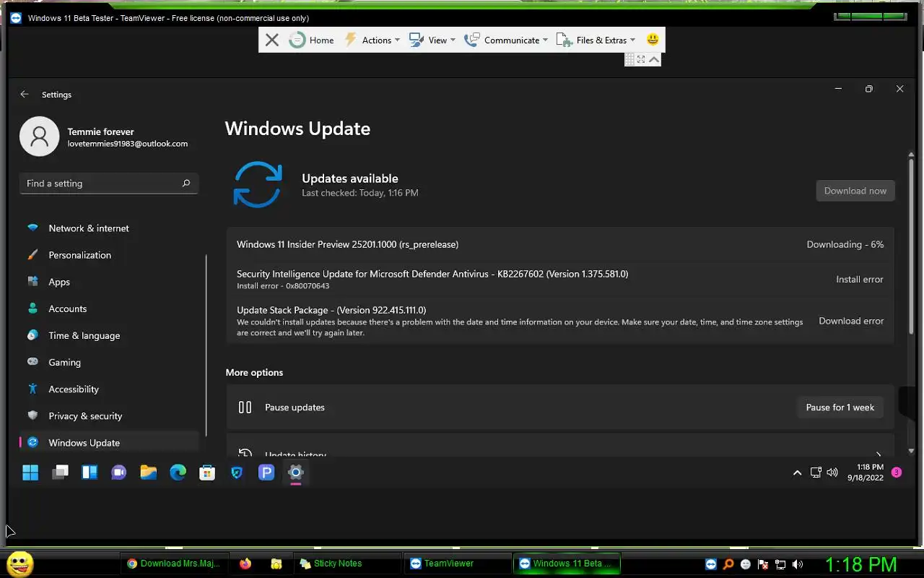Click the blue shield app icon on remote taskbar
This screenshot has width=924, height=578.
(x=237, y=473)
